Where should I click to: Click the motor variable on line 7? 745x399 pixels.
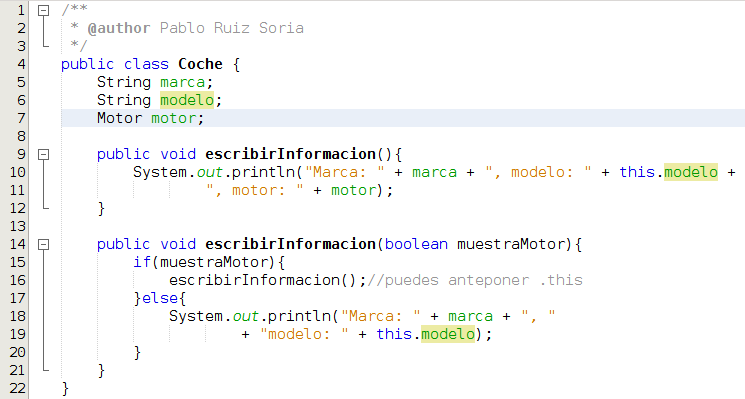tap(173, 118)
